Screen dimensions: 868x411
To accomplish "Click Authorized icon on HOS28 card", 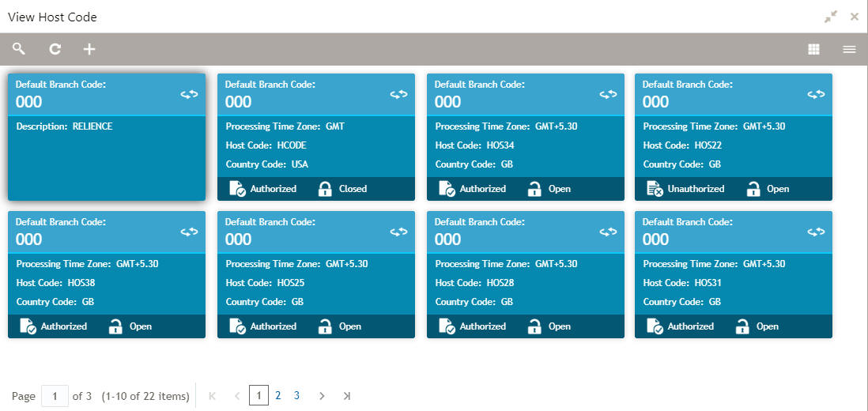I will click(x=447, y=326).
